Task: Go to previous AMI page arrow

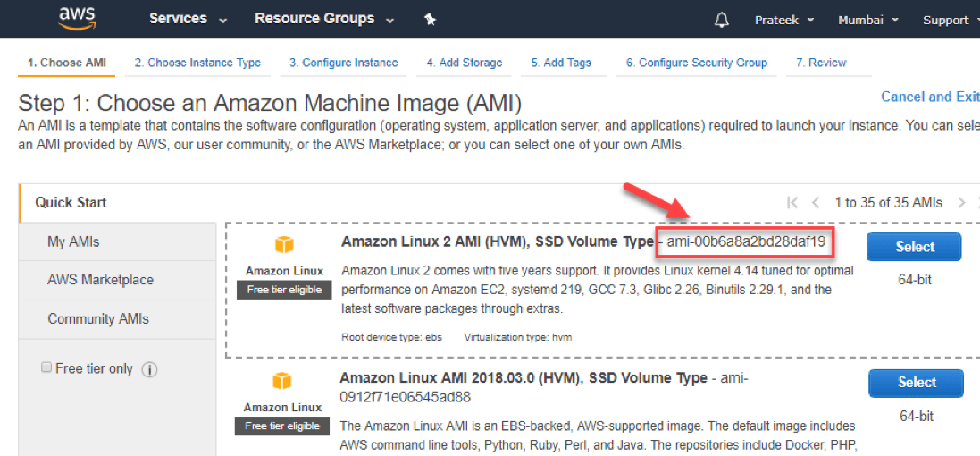Action: click(x=816, y=203)
